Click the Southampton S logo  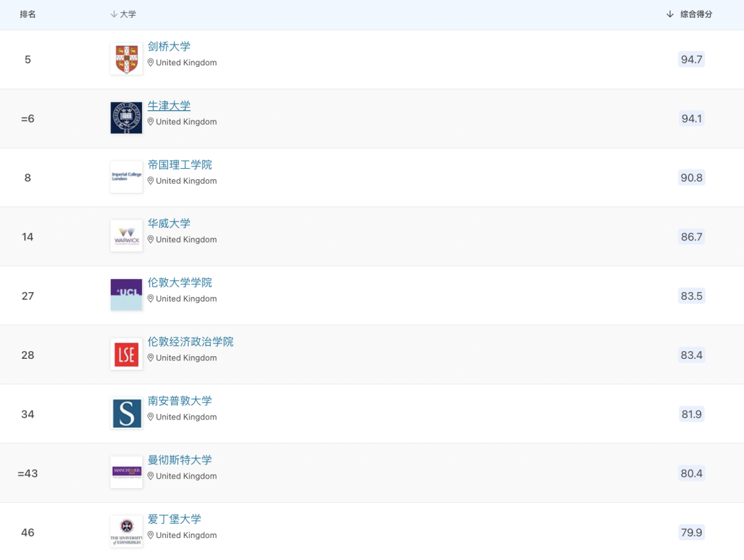(x=127, y=413)
